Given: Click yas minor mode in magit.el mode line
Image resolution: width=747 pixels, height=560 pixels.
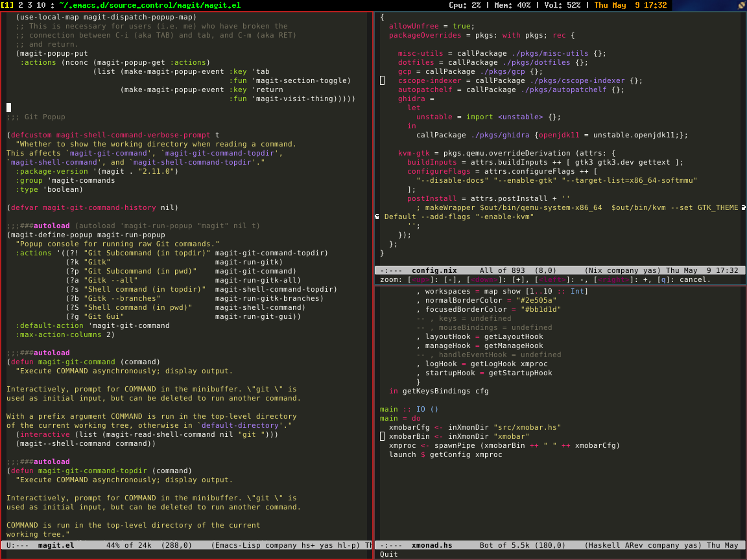Looking at the screenshot, I should tap(326, 545).
